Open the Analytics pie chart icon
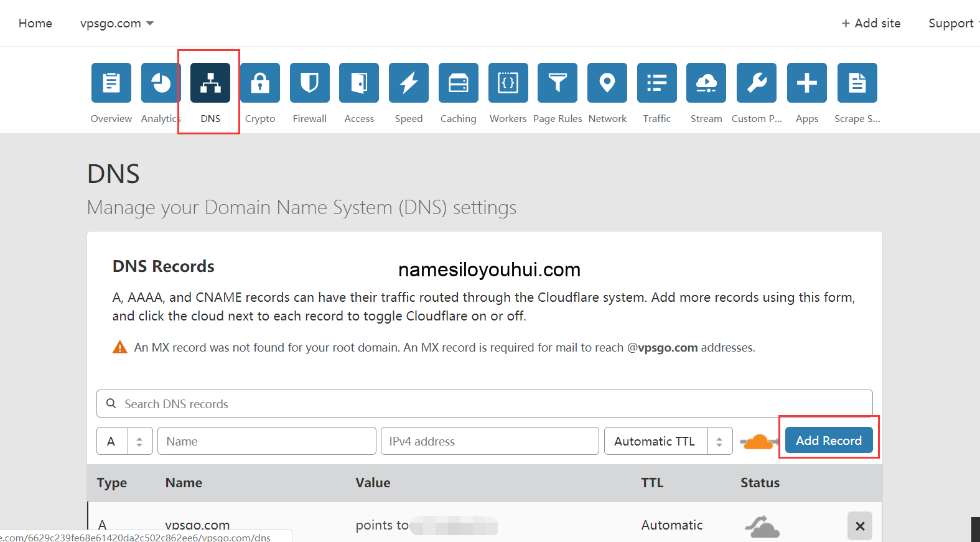 coord(161,83)
